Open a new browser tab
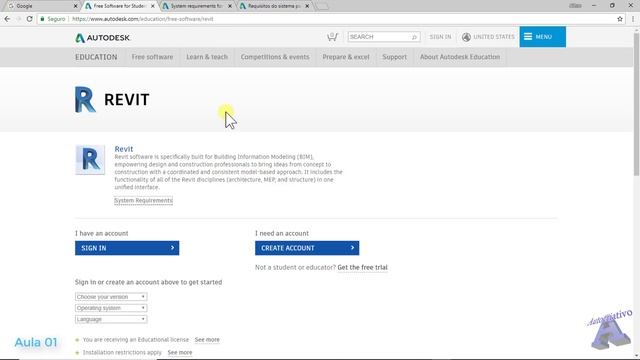The width and height of the screenshot is (640, 360). click(x=322, y=6)
